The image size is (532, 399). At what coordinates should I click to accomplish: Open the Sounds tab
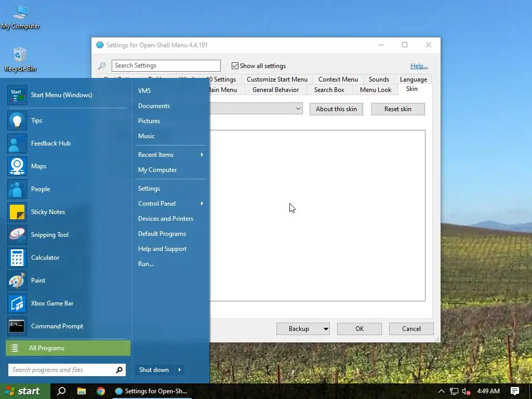(x=379, y=79)
